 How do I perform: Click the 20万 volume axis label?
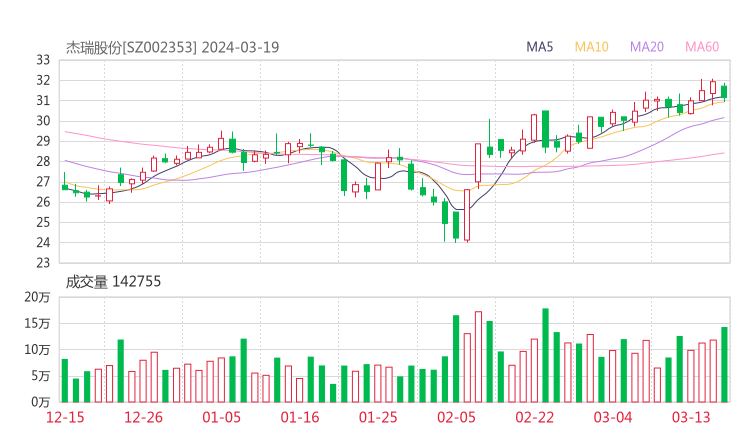point(37,297)
